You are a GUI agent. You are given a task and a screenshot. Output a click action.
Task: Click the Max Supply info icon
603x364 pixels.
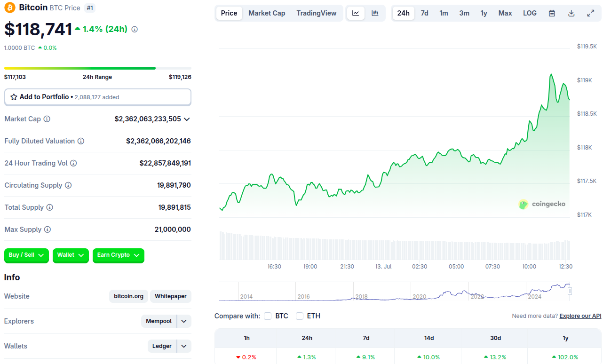tap(48, 229)
